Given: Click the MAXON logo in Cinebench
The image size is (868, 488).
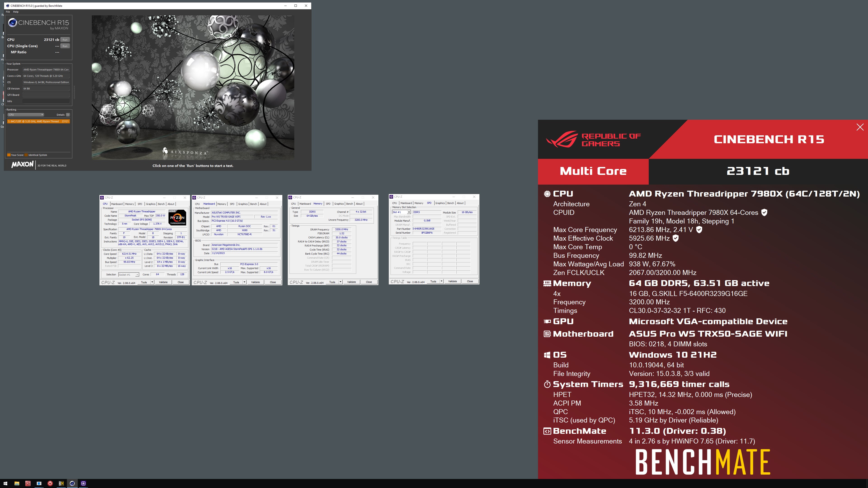Looking at the screenshot, I should tap(22, 165).
